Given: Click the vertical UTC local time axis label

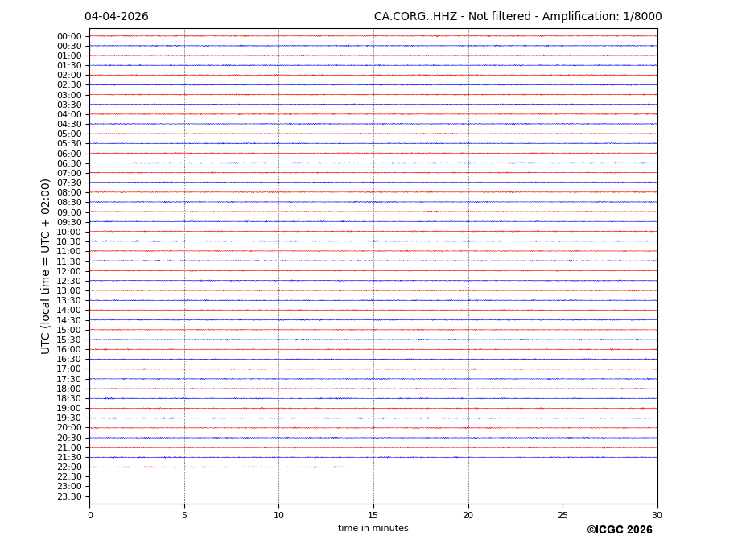Looking at the screenshot, I should coord(47,266).
